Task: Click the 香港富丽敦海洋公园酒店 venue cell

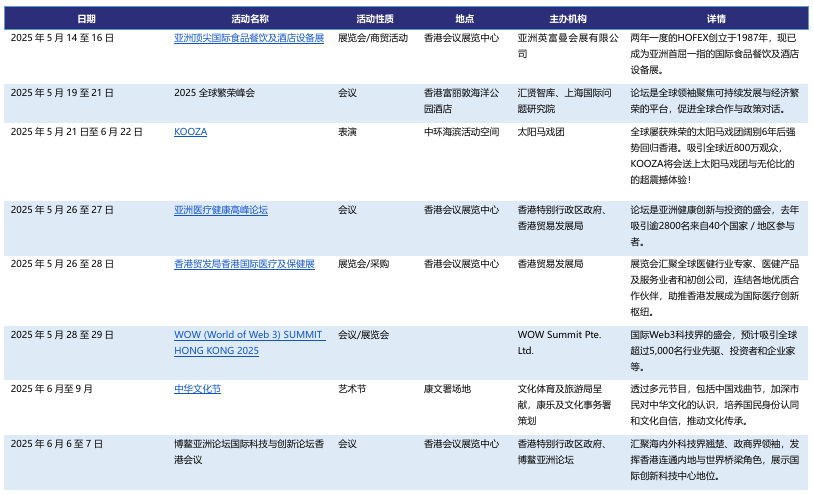Action: point(461,101)
